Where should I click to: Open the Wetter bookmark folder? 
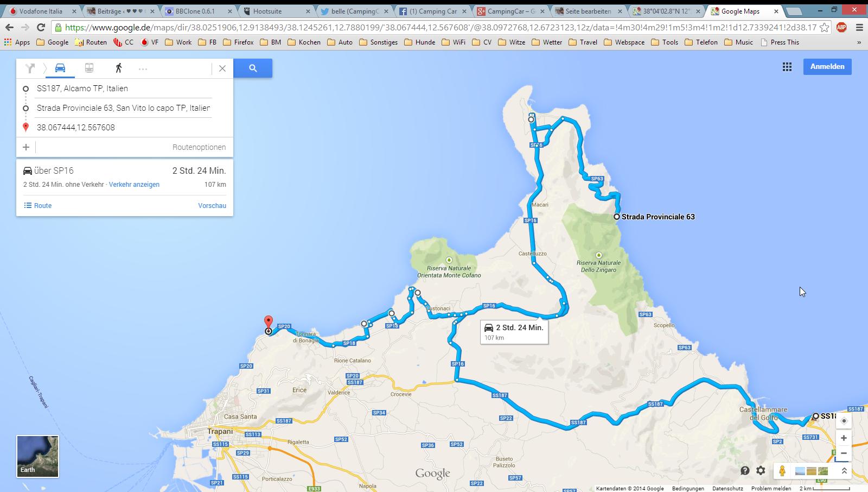click(547, 42)
